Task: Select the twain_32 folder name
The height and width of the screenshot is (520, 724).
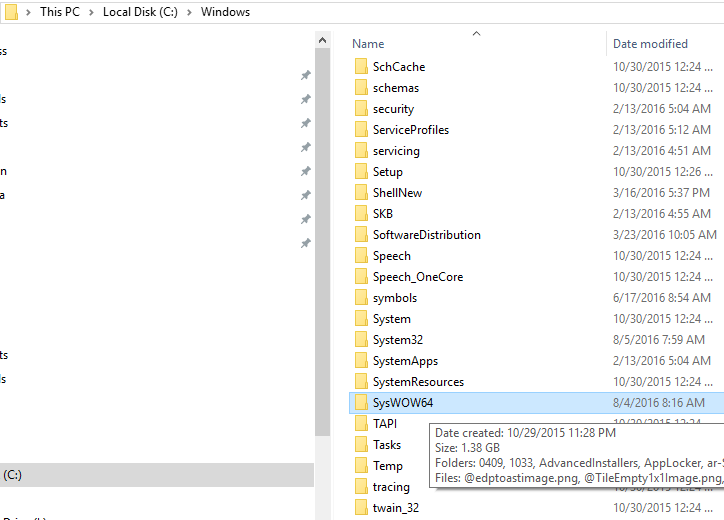Action: point(396,508)
